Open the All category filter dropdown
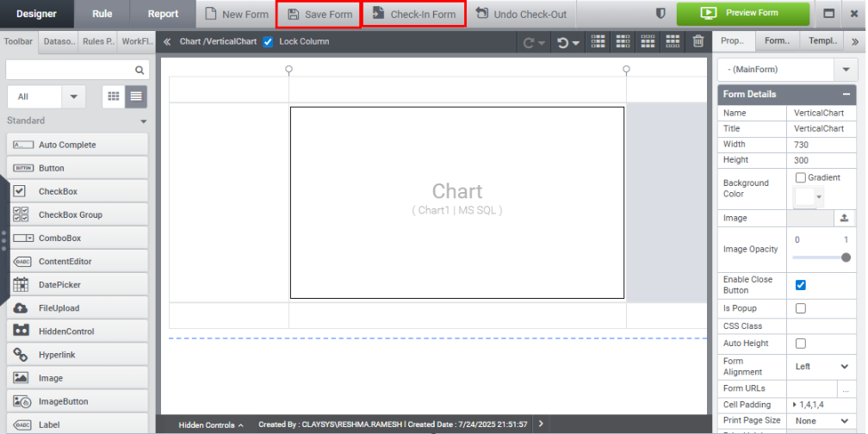The width and height of the screenshot is (868, 434). click(x=72, y=96)
